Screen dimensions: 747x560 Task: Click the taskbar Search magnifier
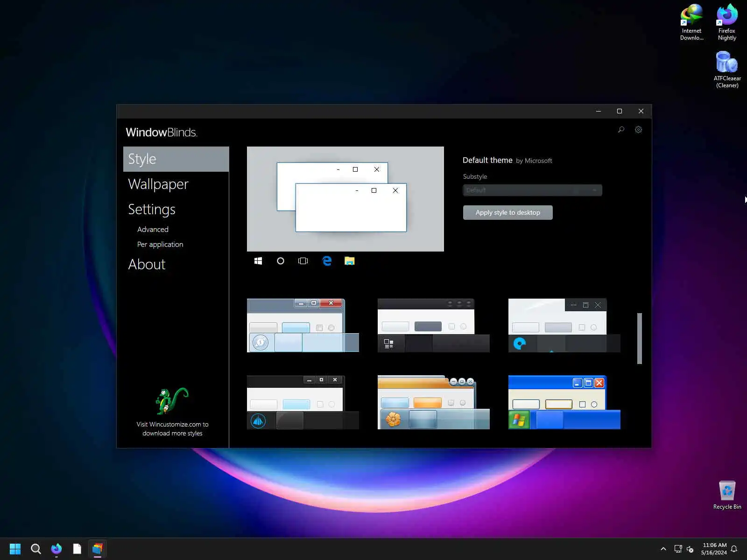pyautogui.click(x=35, y=549)
